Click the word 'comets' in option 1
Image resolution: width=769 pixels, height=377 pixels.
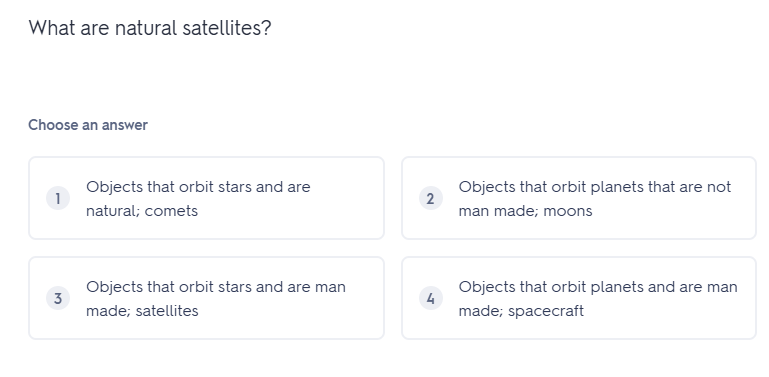pyautogui.click(x=171, y=211)
